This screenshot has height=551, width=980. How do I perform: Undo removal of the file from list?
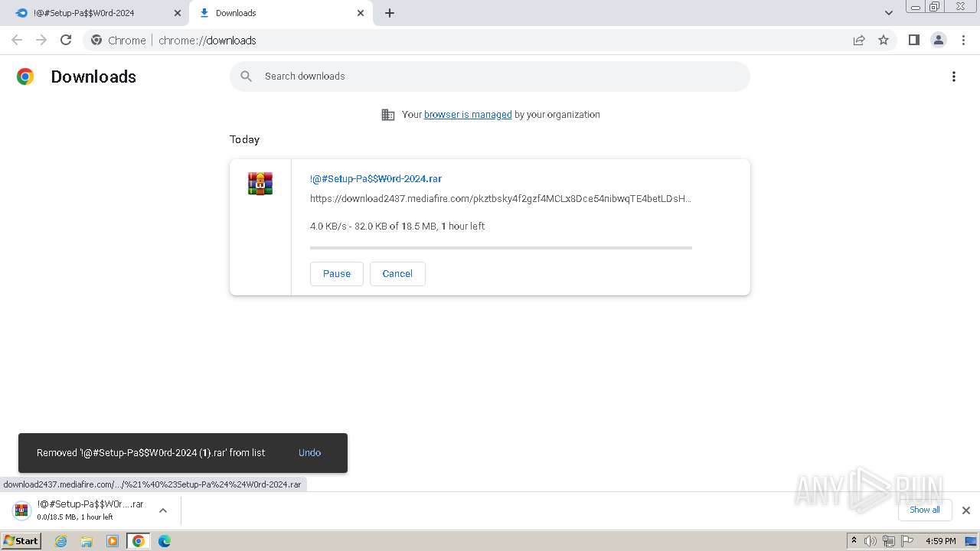[309, 453]
